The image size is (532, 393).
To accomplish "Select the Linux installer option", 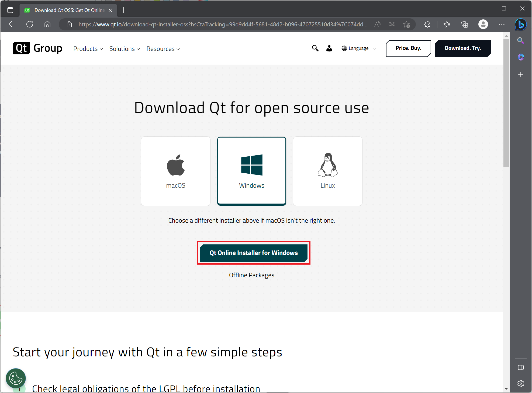I will tap(327, 171).
